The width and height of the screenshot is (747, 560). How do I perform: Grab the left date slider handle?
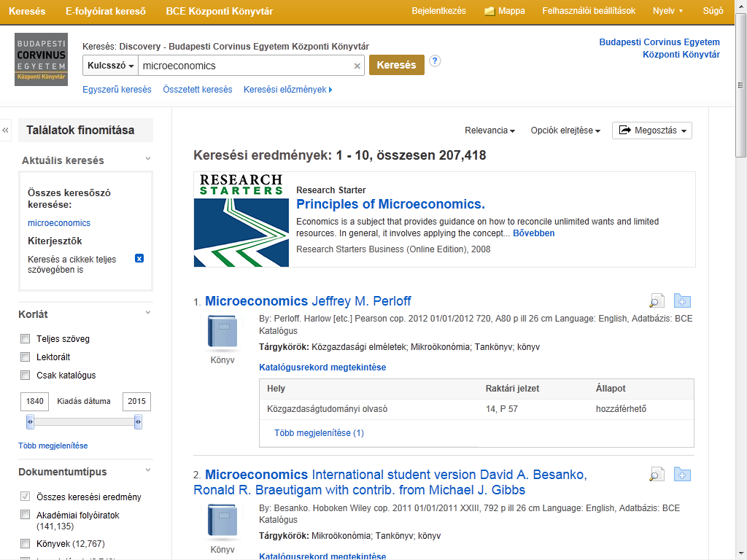click(x=30, y=422)
